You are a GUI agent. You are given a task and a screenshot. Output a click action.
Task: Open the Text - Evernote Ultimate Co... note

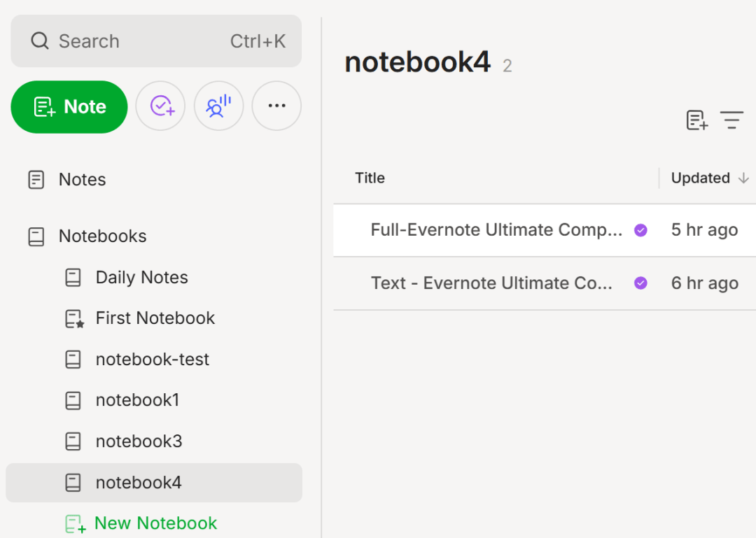click(491, 283)
